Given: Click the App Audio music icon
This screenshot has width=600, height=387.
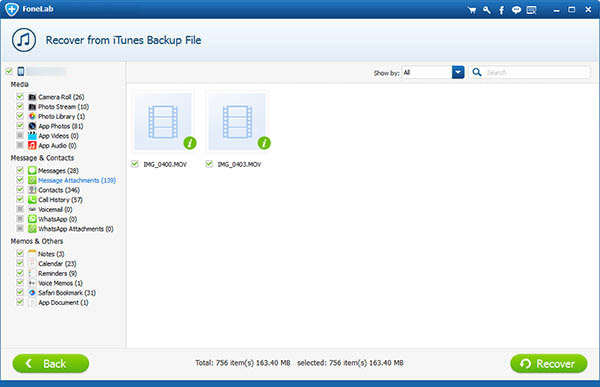Looking at the screenshot, I should [x=32, y=145].
